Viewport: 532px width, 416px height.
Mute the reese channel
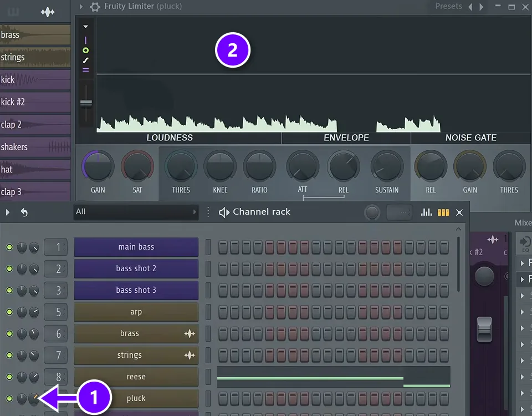pos(9,377)
